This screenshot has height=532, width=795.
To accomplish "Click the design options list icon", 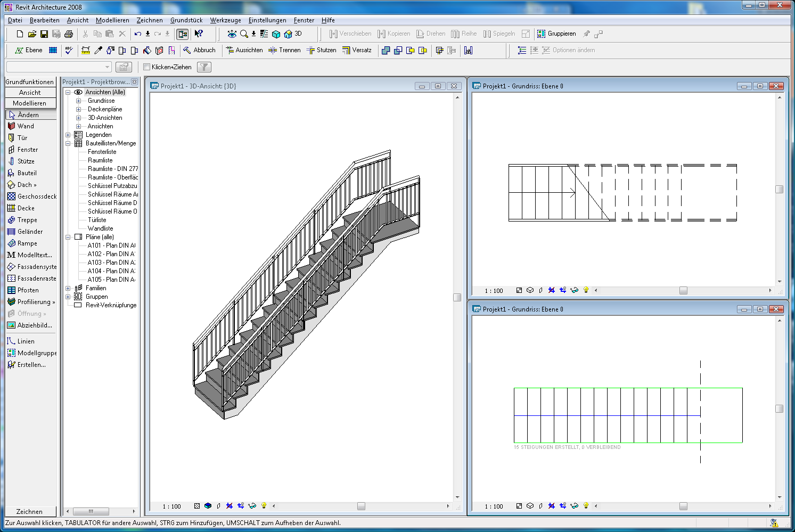I will (x=522, y=50).
